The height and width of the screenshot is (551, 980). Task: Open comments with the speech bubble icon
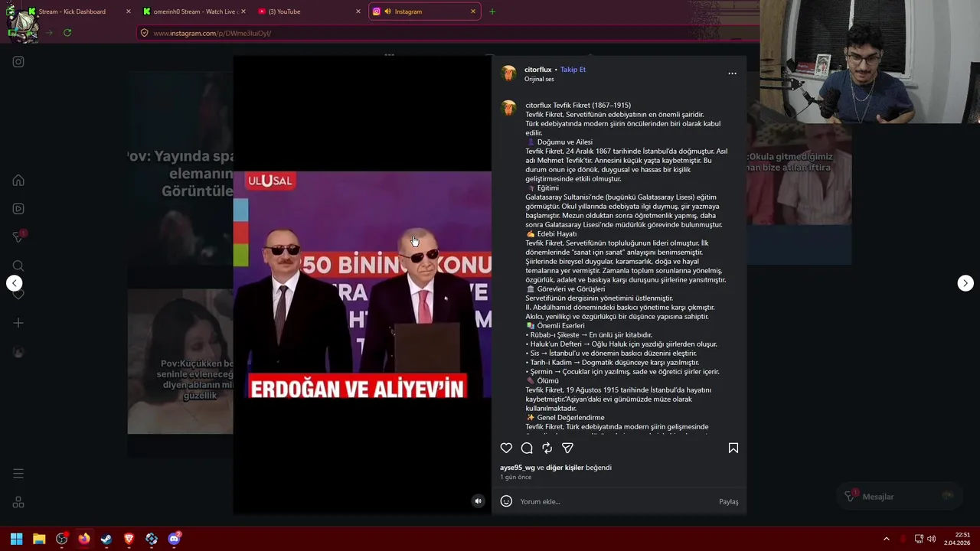527,448
